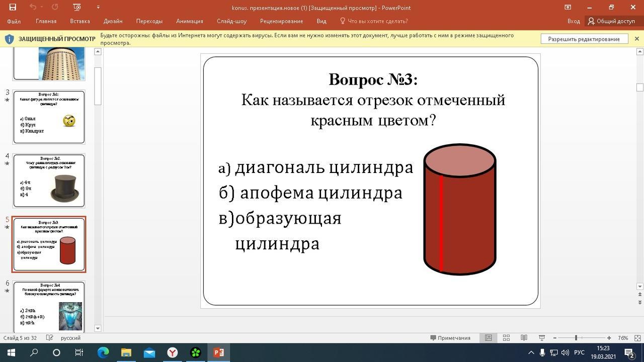Fit slide to current window icon

[x=637, y=338]
